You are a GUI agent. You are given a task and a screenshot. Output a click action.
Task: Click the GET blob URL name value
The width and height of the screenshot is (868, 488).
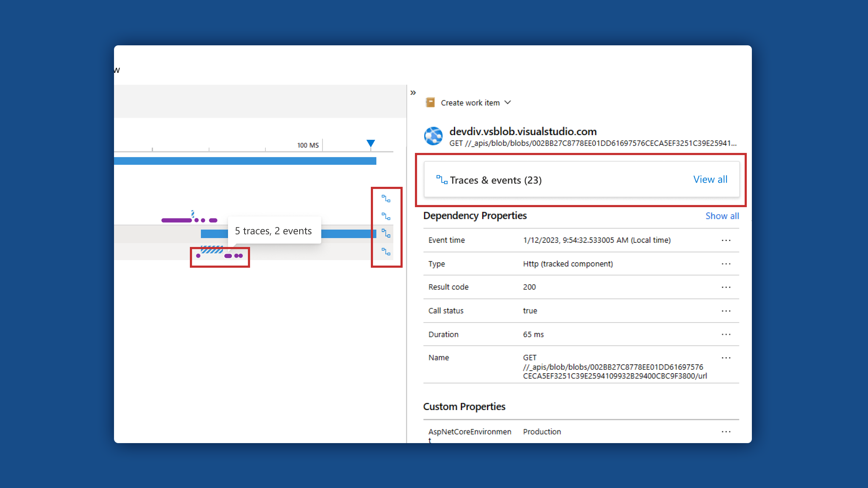pyautogui.click(x=615, y=367)
